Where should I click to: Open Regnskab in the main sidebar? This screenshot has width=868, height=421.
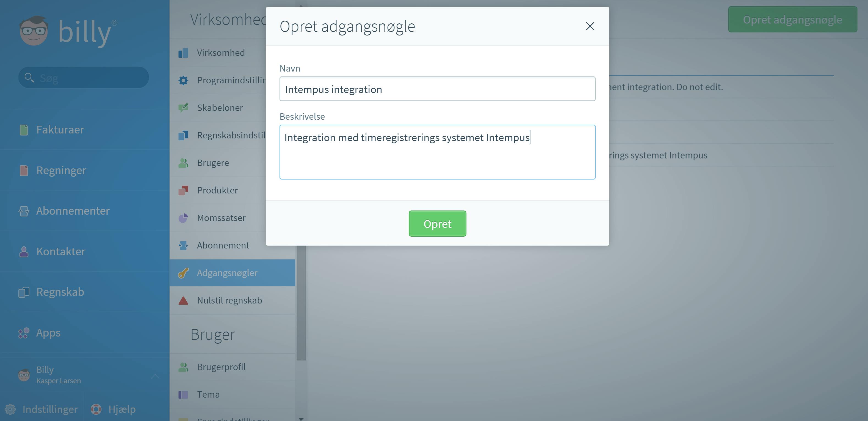coord(85,292)
